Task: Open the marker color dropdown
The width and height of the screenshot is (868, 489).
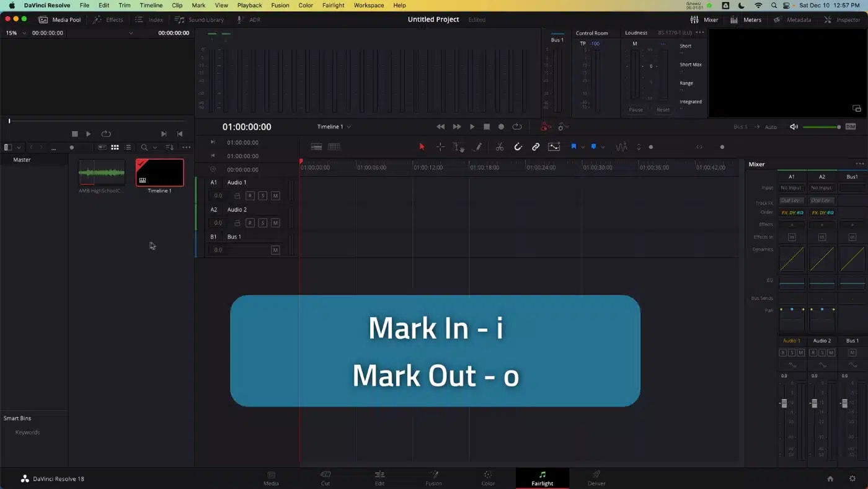Action: click(x=603, y=146)
